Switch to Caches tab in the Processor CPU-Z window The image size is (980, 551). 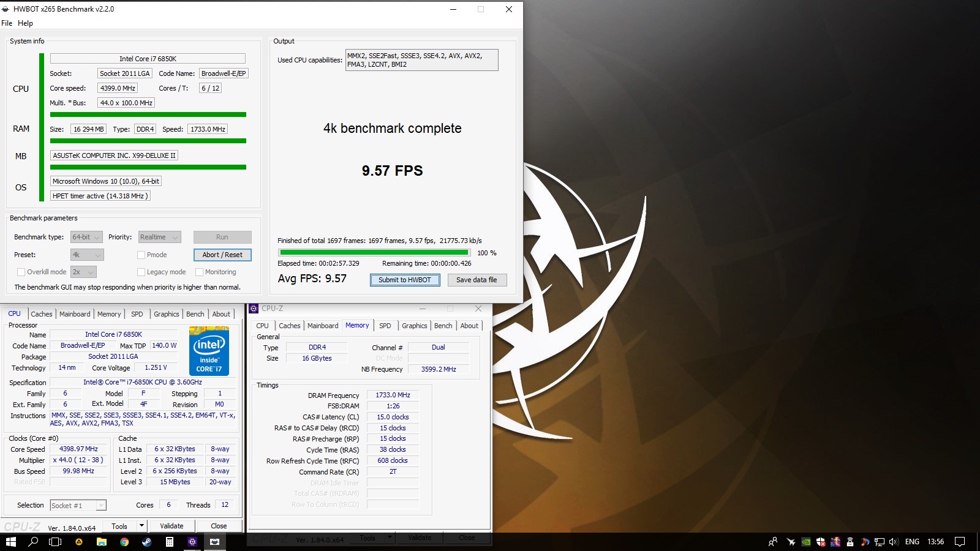[x=42, y=314]
